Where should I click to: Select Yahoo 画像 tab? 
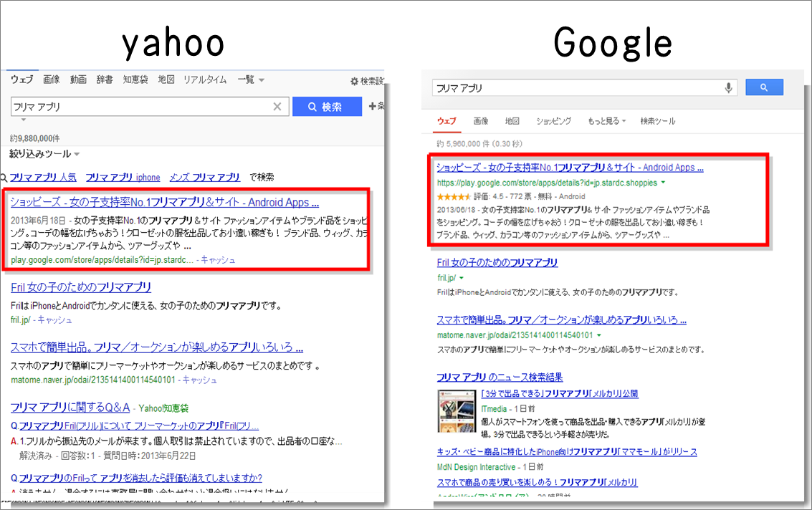(x=52, y=80)
